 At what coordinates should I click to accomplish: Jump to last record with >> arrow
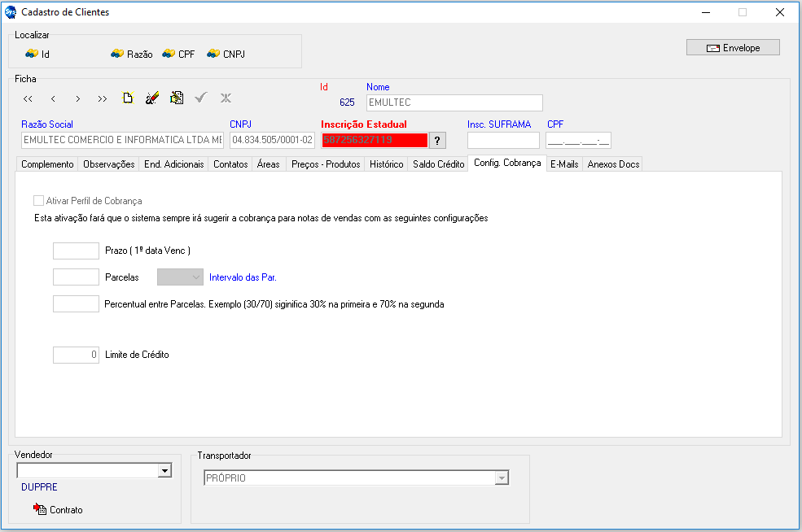pyautogui.click(x=102, y=98)
